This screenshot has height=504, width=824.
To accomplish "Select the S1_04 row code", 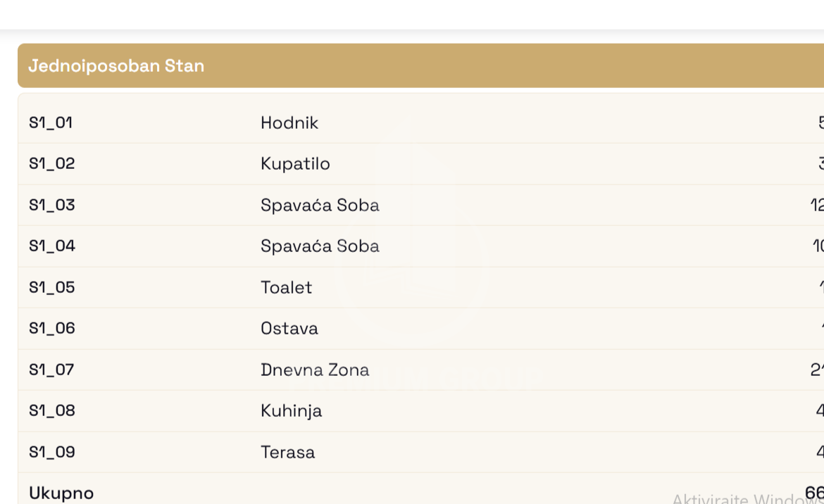I will [x=52, y=246].
